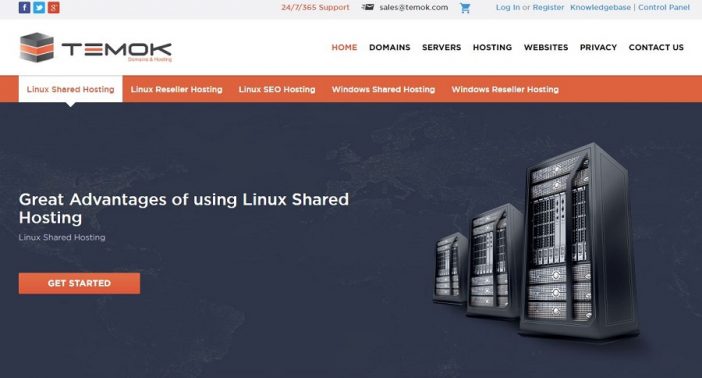Open the DOMAINS menu

[390, 47]
